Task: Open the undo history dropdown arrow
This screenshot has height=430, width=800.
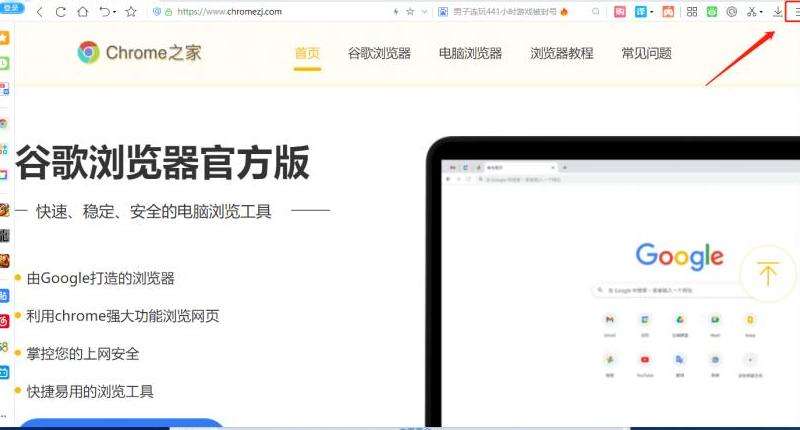Action: 114,12
